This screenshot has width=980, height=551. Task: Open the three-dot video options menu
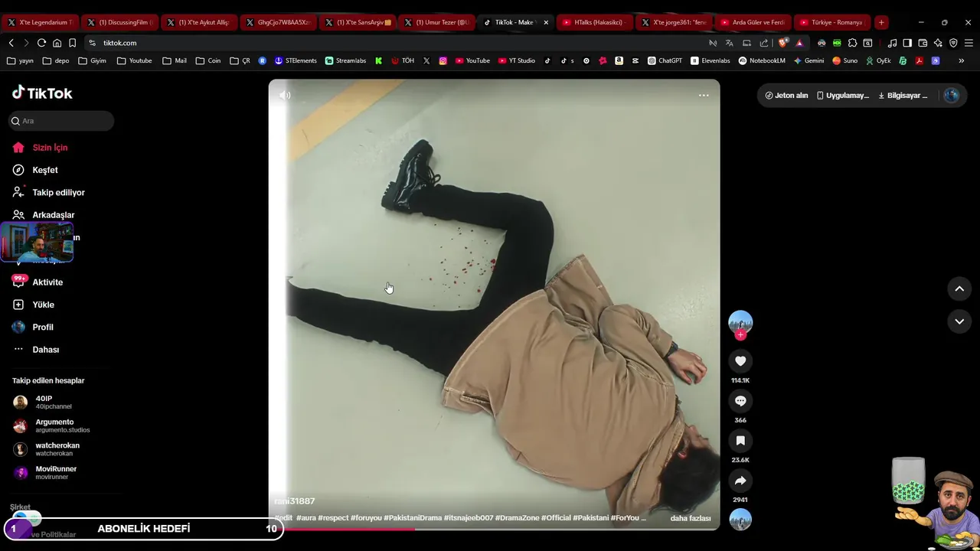point(704,95)
